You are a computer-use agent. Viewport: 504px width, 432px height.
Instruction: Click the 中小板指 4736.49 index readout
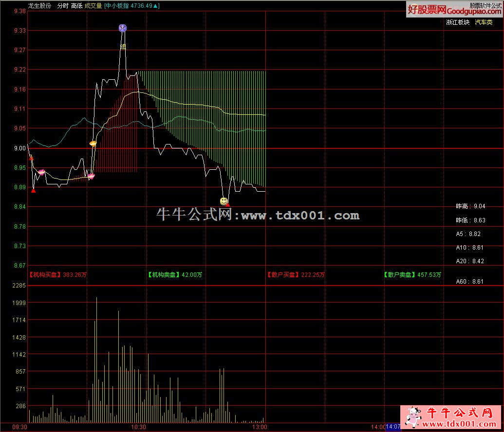coord(132,6)
